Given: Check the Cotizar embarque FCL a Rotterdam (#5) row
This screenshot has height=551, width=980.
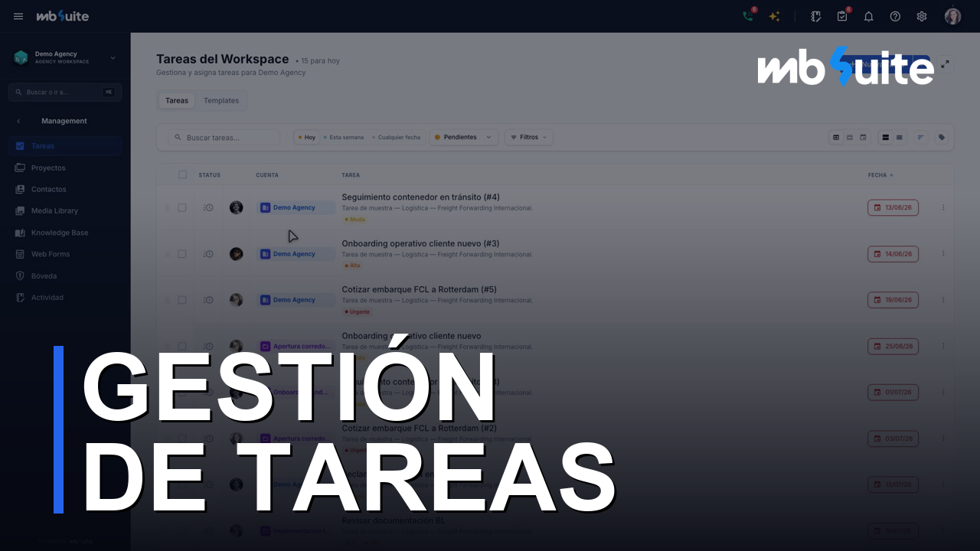Looking at the screenshot, I should [182, 300].
